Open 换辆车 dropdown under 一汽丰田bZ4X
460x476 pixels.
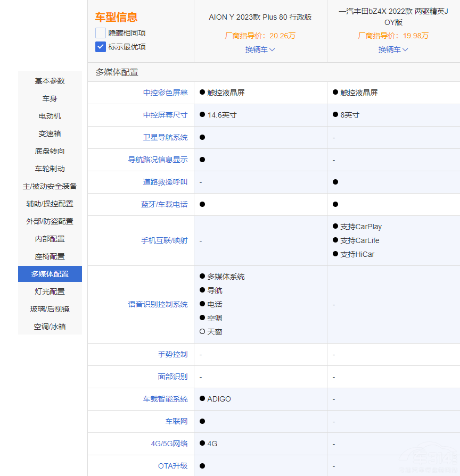[393, 49]
